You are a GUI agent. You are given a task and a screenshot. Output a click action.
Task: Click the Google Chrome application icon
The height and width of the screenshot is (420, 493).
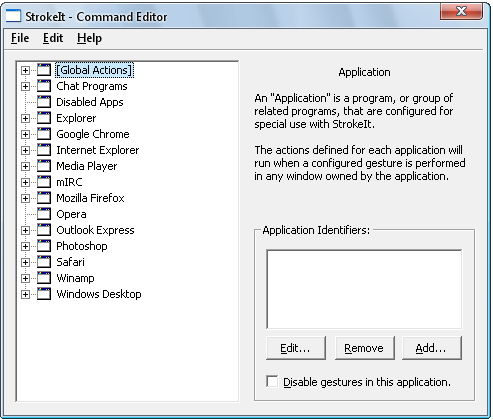[44, 134]
